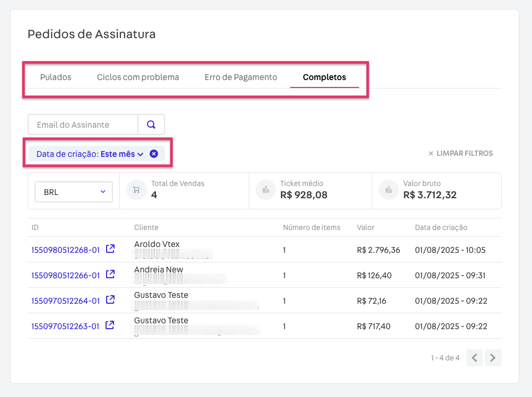Open external link icon for order 1550970512263-01
The width and height of the screenshot is (532, 397).
[x=110, y=325]
